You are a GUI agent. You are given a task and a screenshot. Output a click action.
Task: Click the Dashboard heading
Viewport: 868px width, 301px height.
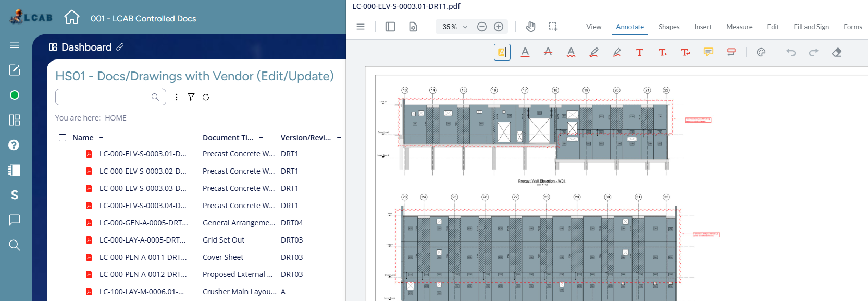pyautogui.click(x=86, y=47)
